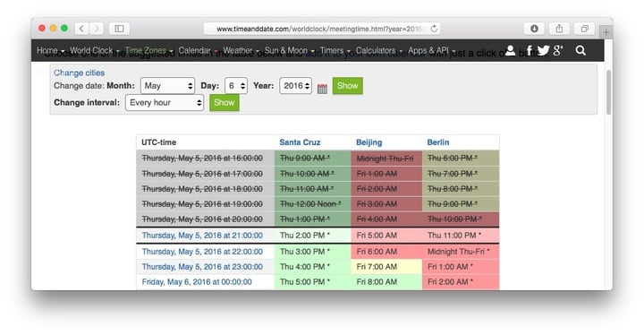Click the page's vertical scrollbar thumb
Screen dimensions: 644x335
(x=608, y=92)
